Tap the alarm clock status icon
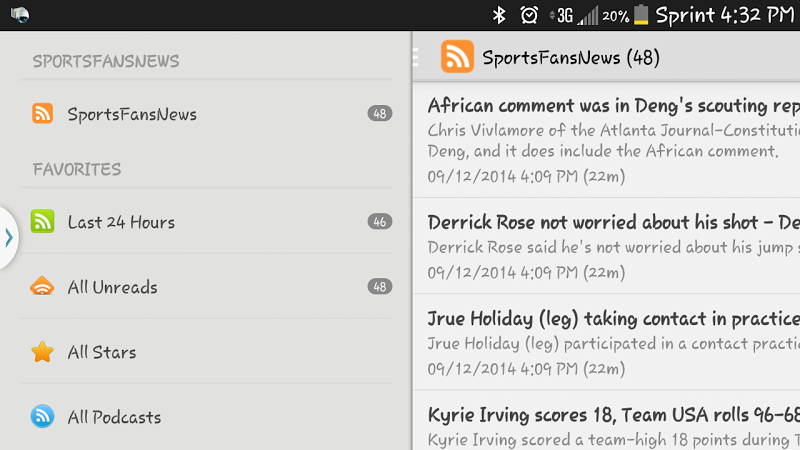The width and height of the screenshot is (800, 450). tap(529, 15)
